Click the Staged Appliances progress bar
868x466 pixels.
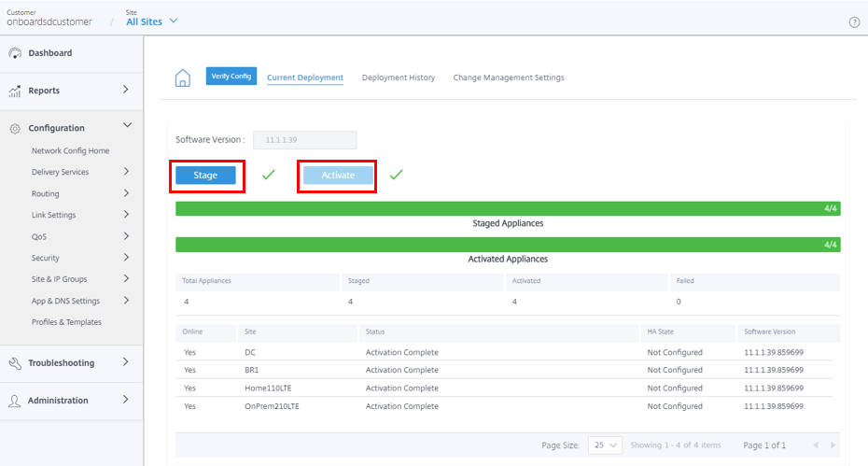pyautogui.click(x=508, y=208)
